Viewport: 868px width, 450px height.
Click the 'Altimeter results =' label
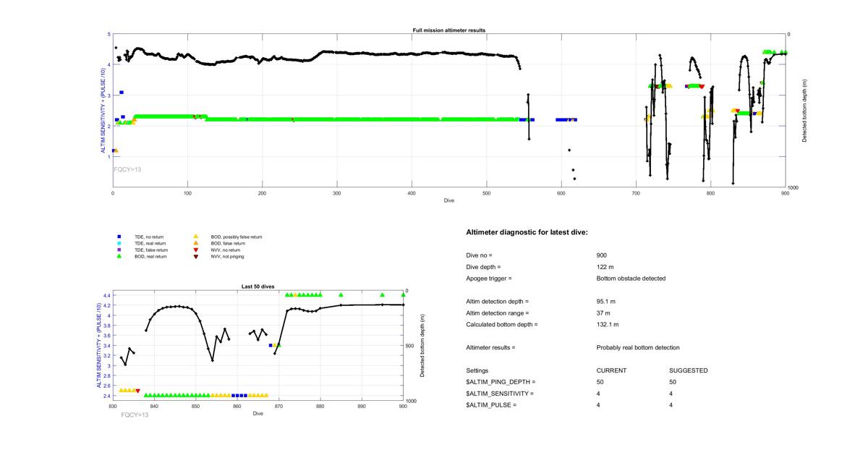point(491,348)
